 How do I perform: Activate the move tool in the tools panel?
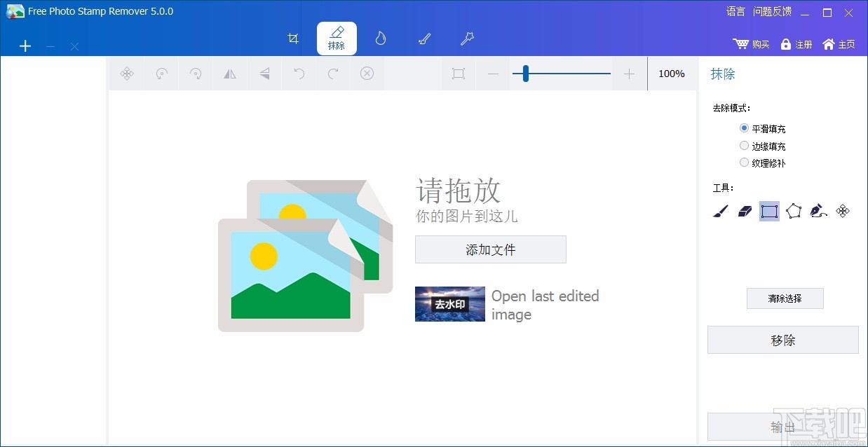(843, 211)
